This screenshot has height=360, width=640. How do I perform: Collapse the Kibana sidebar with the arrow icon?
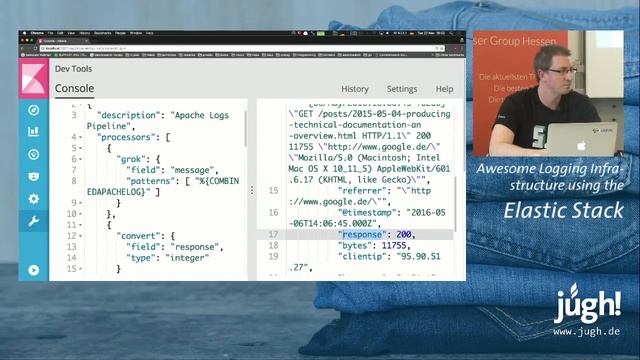[x=33, y=270]
